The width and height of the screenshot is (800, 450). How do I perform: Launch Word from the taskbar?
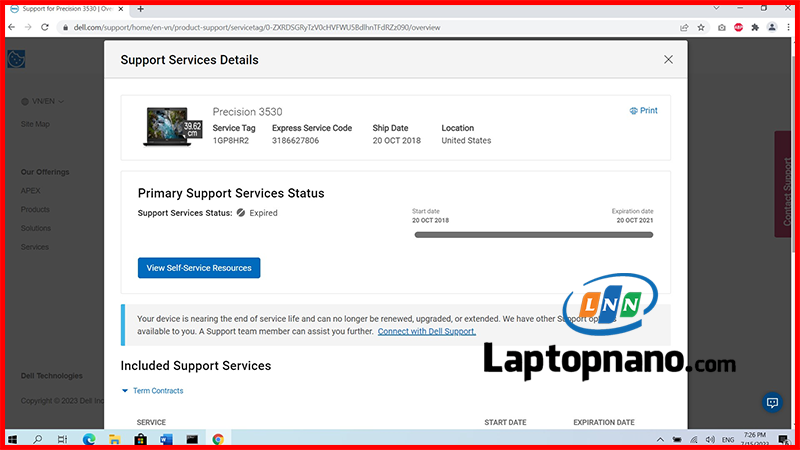[166, 439]
